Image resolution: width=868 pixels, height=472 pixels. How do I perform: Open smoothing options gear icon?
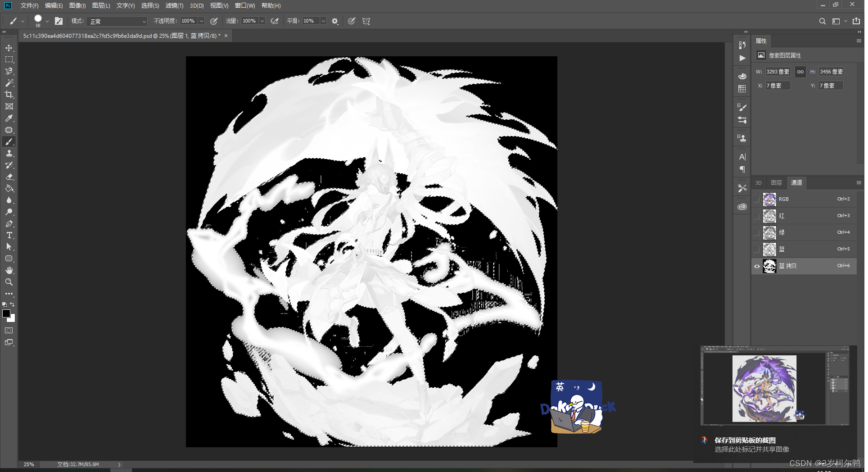coord(335,21)
